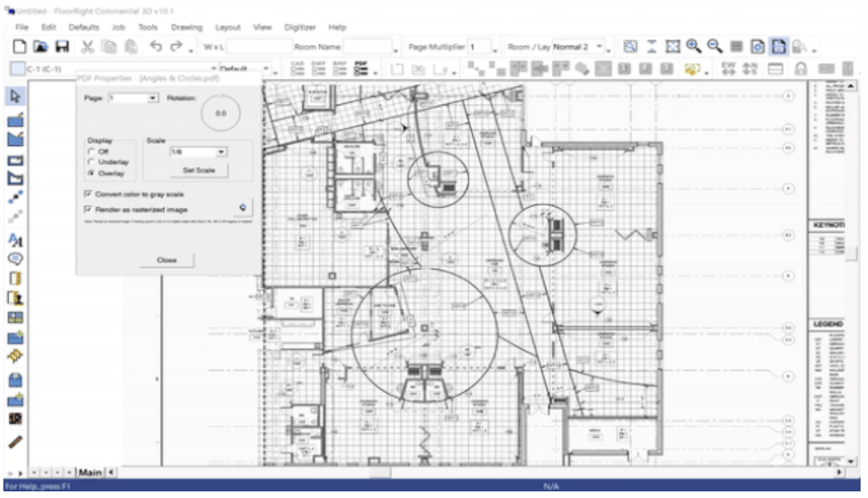Screen dimensions: 868x498
Task: Click the Page Multiplier input field
Action: click(x=479, y=47)
